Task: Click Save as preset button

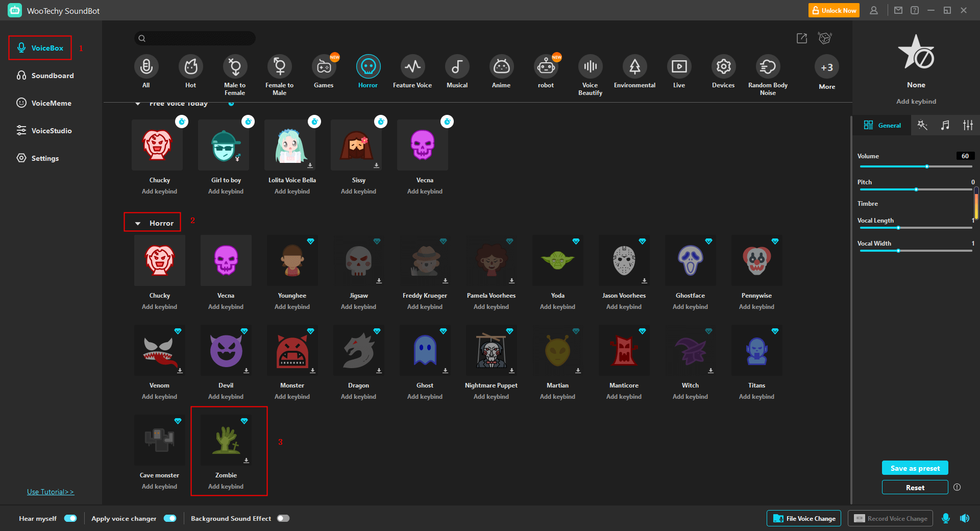Action: [x=915, y=468]
